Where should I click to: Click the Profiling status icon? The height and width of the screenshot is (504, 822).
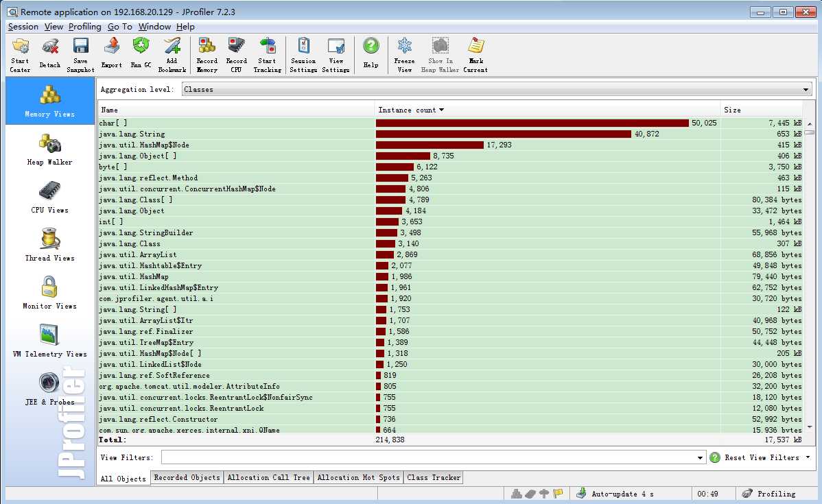(747, 494)
